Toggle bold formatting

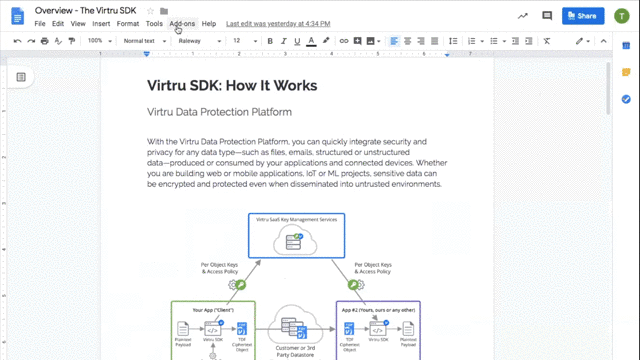coord(270,41)
